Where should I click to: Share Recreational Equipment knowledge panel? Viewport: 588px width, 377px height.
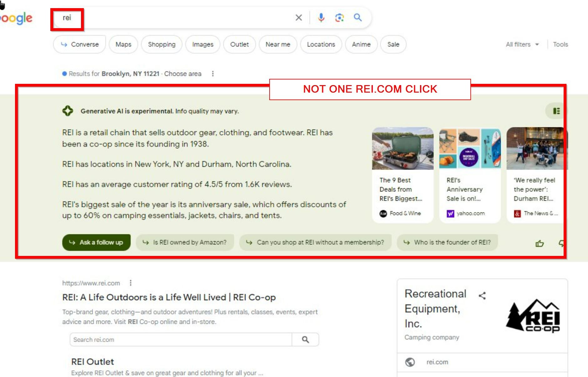(x=482, y=295)
